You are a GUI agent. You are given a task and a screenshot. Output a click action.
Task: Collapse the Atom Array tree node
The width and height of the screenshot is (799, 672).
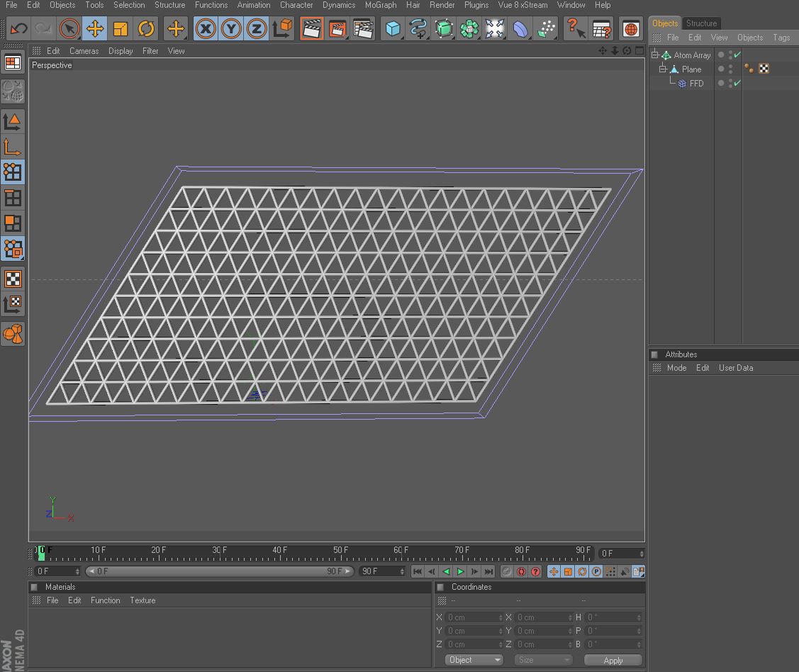point(655,55)
